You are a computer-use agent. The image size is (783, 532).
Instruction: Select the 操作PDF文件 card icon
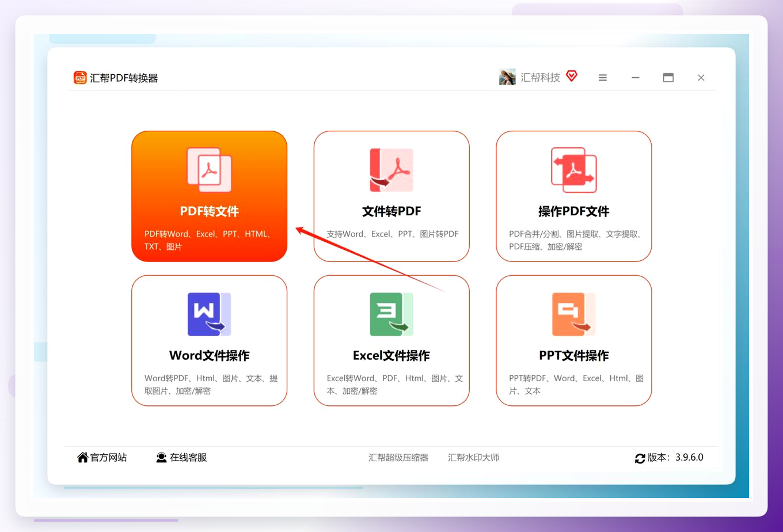[573, 170]
